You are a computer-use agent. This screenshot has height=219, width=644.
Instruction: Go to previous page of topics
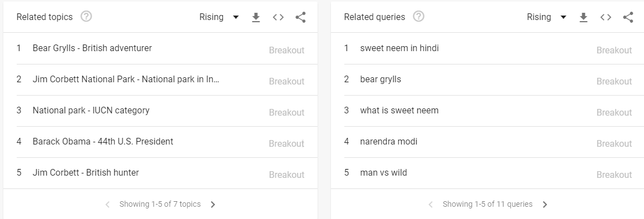tap(107, 204)
